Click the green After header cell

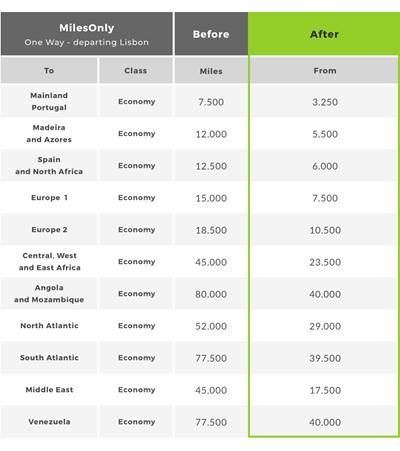324,34
